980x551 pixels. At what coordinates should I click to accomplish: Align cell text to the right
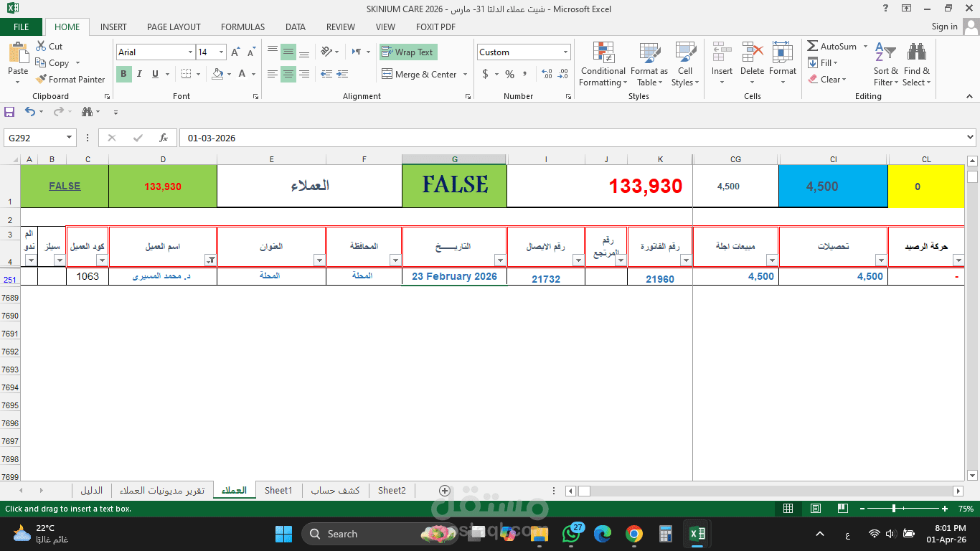pos(303,74)
